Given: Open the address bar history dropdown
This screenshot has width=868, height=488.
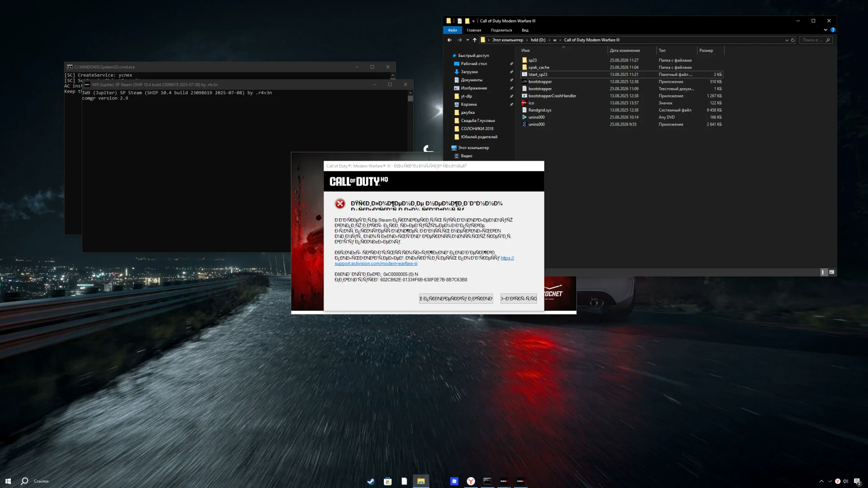Looking at the screenshot, I should pos(787,40).
